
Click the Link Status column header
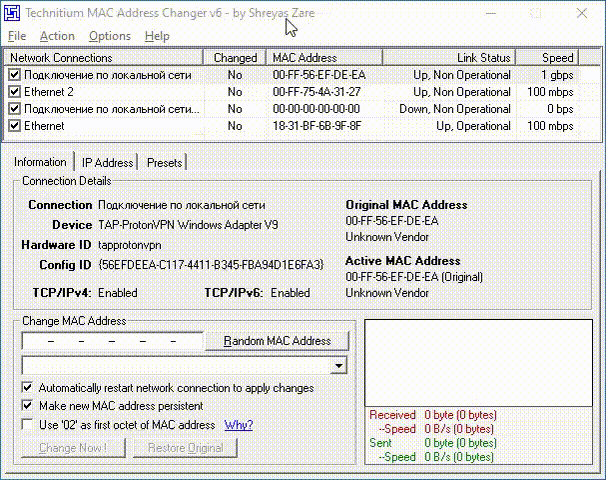point(483,58)
